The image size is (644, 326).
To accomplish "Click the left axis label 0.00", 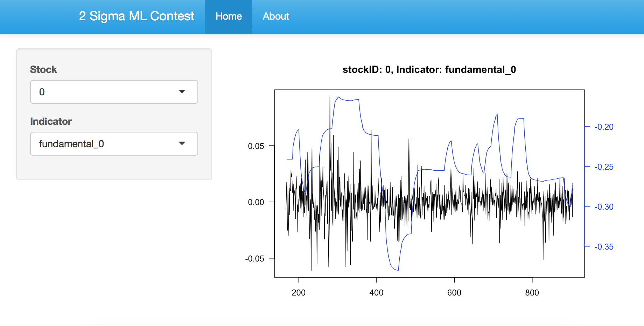I will pos(256,202).
